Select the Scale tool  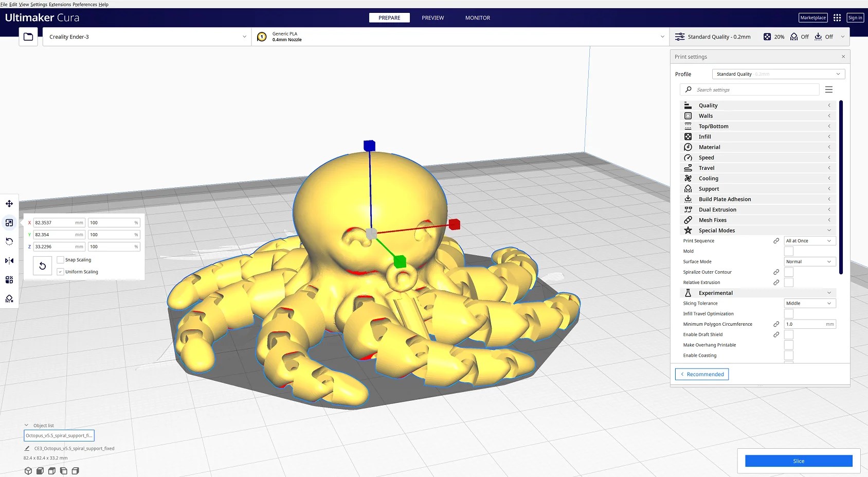click(9, 223)
